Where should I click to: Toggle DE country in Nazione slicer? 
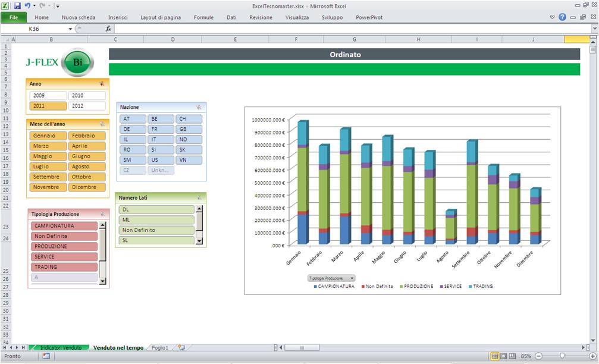pos(133,129)
